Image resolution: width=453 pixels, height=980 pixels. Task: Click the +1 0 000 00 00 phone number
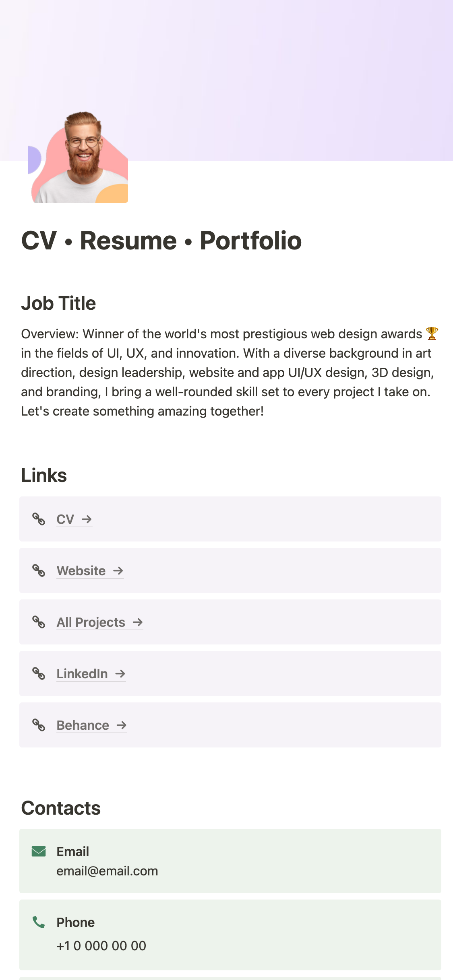(101, 945)
